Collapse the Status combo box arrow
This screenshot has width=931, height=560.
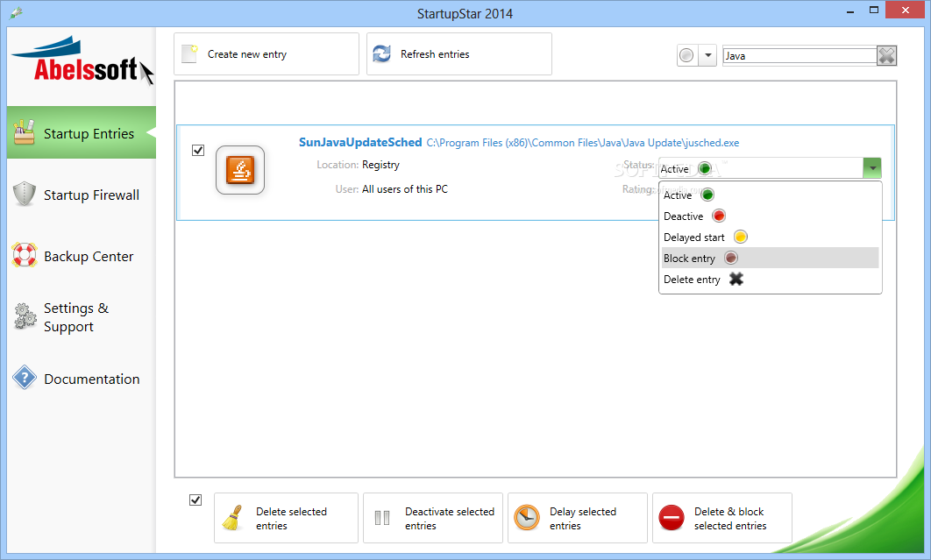[x=872, y=168]
